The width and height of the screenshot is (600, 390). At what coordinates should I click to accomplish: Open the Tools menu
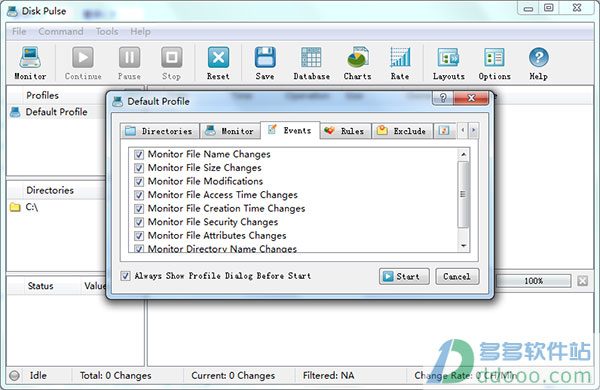pos(107,31)
